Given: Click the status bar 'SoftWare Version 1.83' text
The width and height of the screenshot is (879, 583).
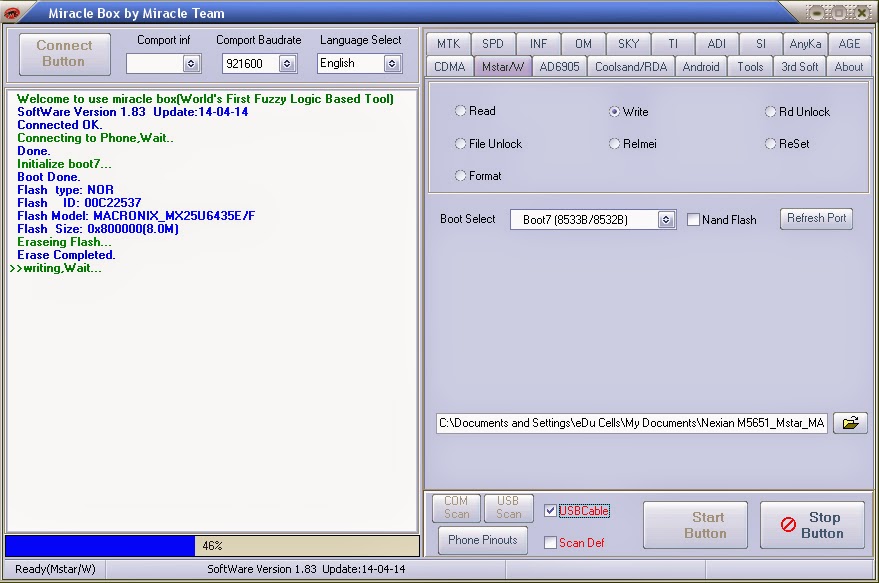Looking at the screenshot, I should 262,569.
